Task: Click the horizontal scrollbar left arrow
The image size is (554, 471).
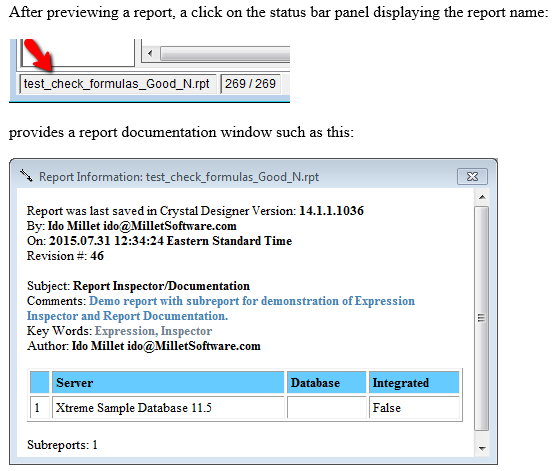Action: [x=150, y=54]
